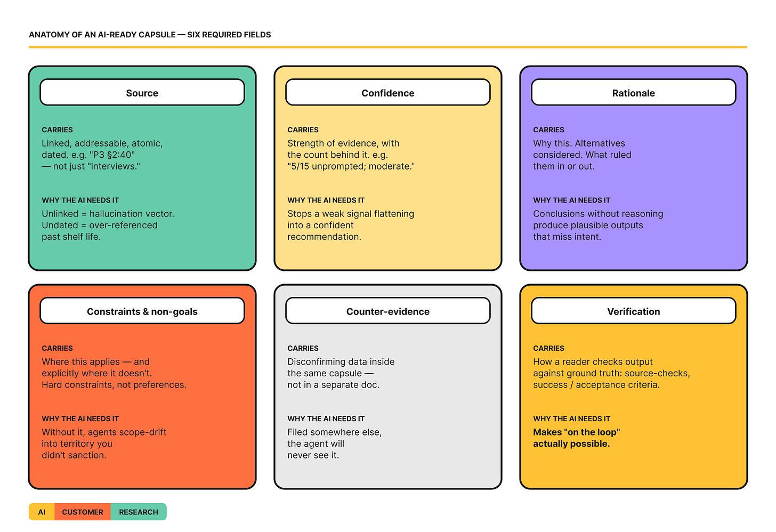The height and width of the screenshot is (532, 776).
Task: Select the Constraints & non-goals header
Action: coord(142,311)
